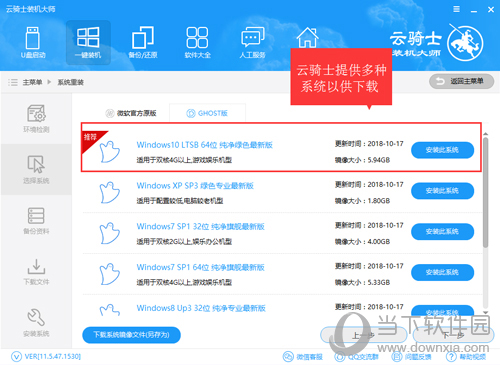The width and height of the screenshot is (500, 365).
Task: Click the ghost icon for Windows8 Up3 32位
Action: pyautogui.click(x=110, y=310)
